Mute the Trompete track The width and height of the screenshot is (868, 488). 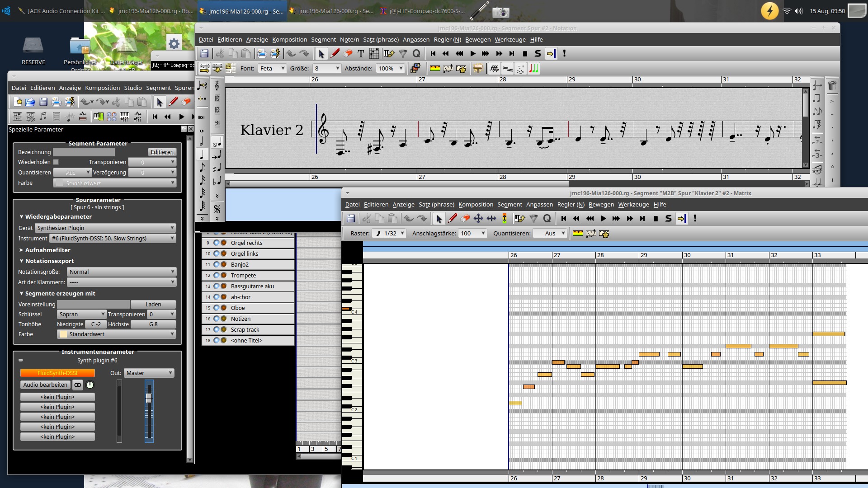click(217, 275)
